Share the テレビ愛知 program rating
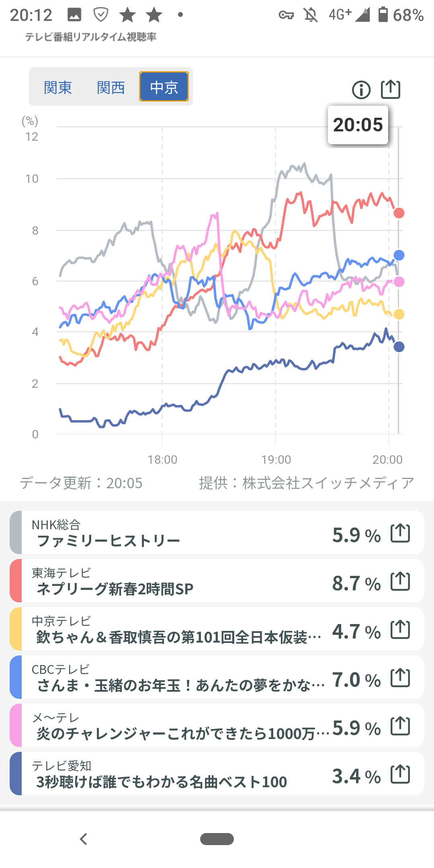 [400, 775]
